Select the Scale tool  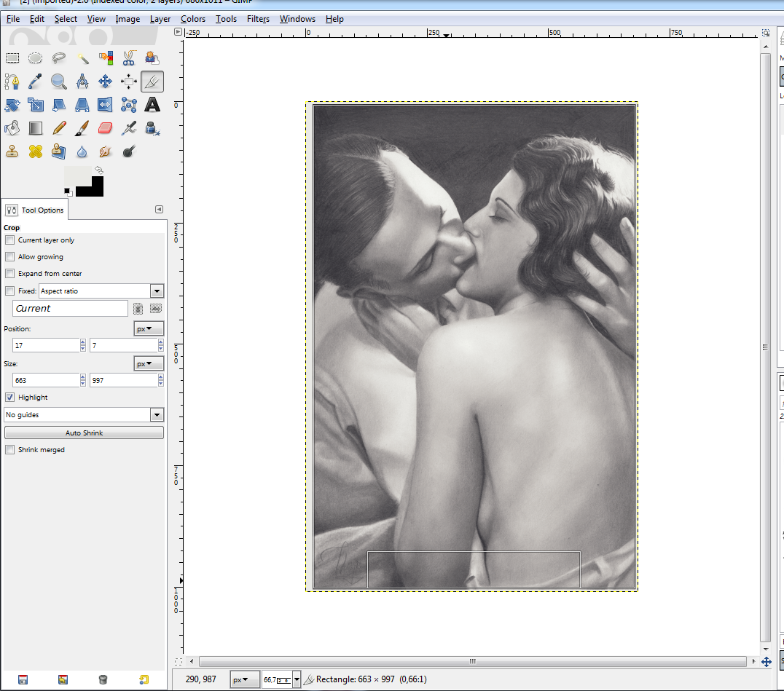[36, 105]
